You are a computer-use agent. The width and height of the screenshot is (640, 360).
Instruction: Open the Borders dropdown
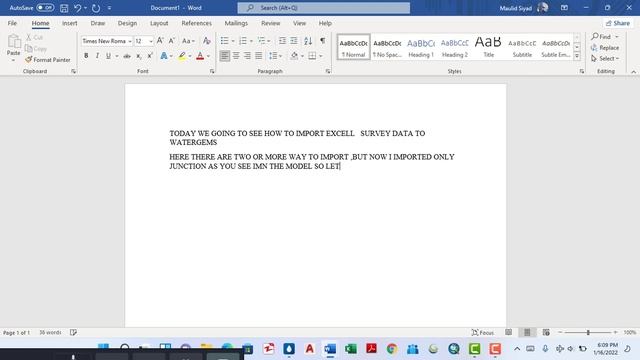pos(321,56)
